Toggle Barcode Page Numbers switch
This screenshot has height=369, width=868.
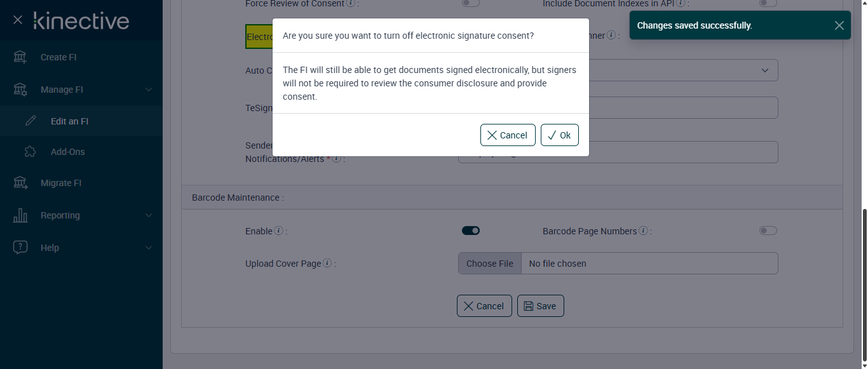tap(768, 231)
